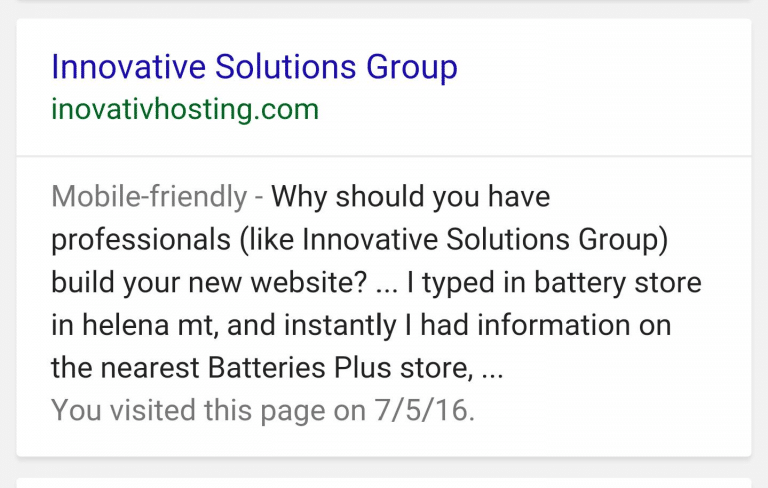This screenshot has width=768, height=488.
Task: Click the "build your new website?" text
Action: click(x=209, y=283)
